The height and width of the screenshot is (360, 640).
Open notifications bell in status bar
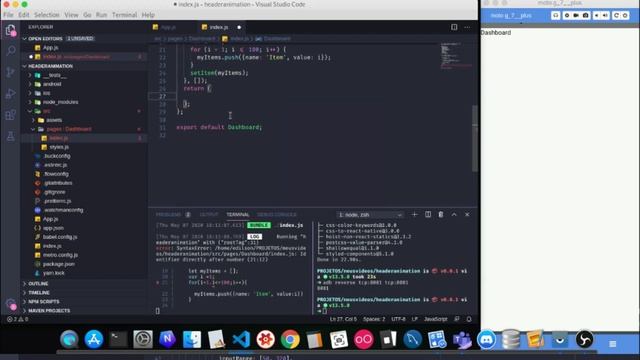point(469,319)
